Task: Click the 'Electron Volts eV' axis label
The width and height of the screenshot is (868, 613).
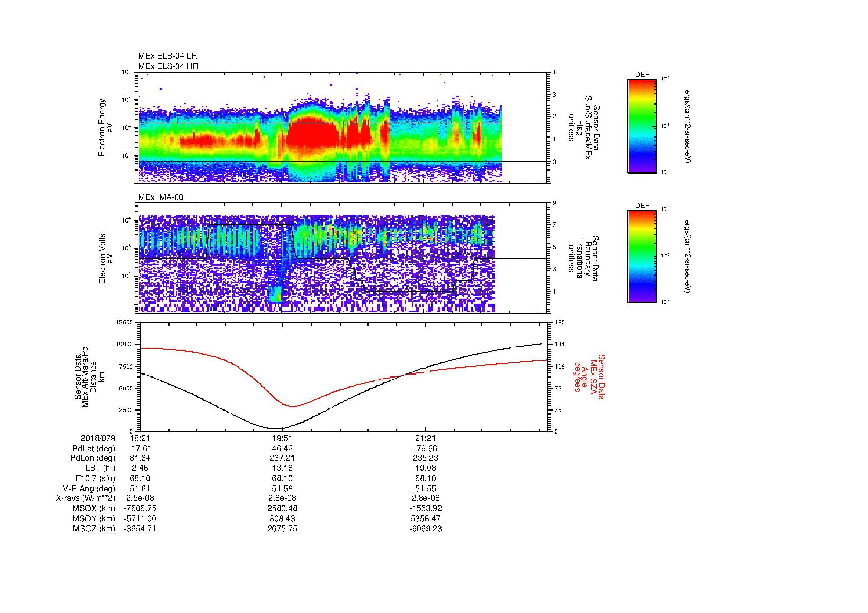Action: pyautogui.click(x=106, y=259)
